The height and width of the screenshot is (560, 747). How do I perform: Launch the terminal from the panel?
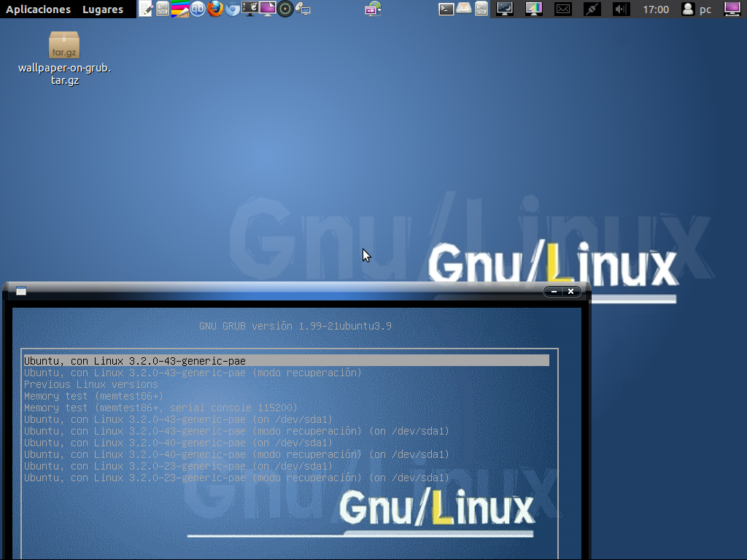click(x=446, y=9)
